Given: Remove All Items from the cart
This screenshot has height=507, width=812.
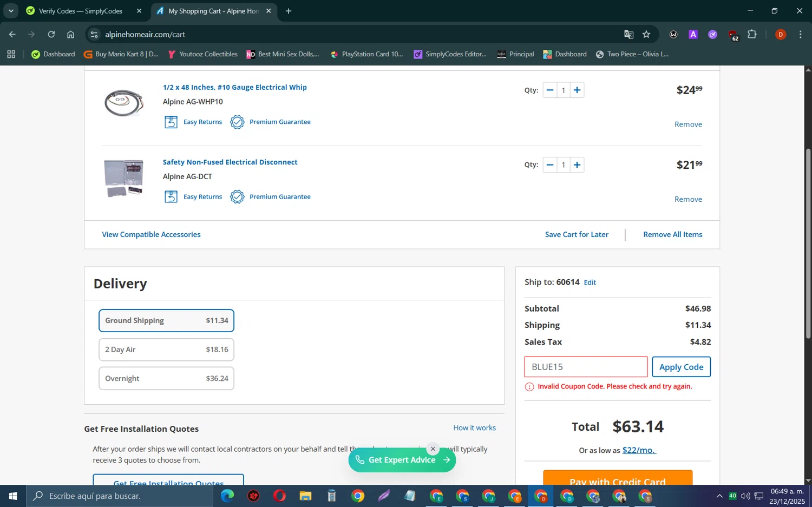Looking at the screenshot, I should point(673,234).
